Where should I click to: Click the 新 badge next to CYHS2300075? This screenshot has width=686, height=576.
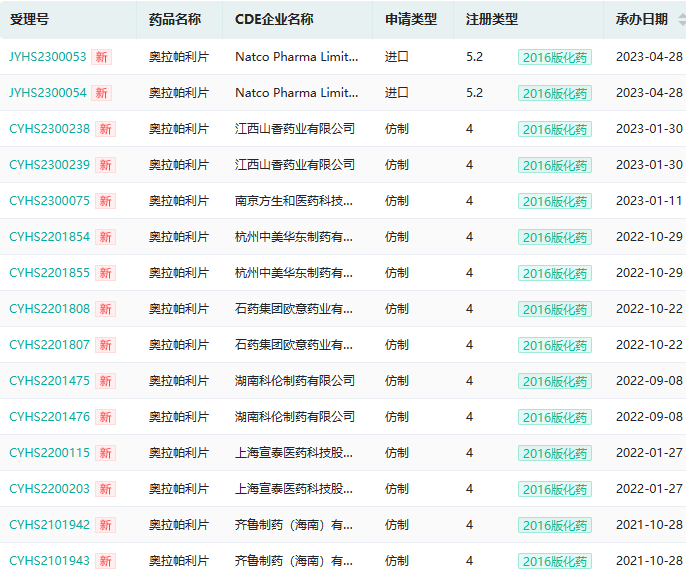coord(105,201)
